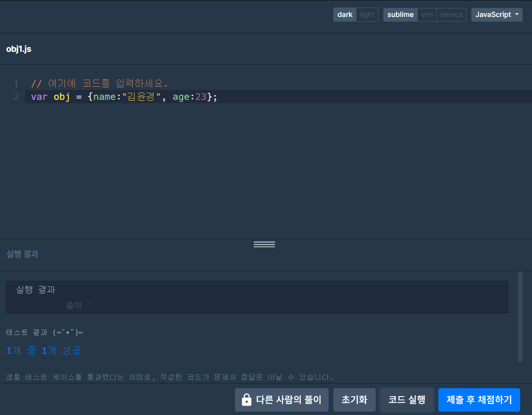Run code with 코드 실행 button

pyautogui.click(x=407, y=400)
